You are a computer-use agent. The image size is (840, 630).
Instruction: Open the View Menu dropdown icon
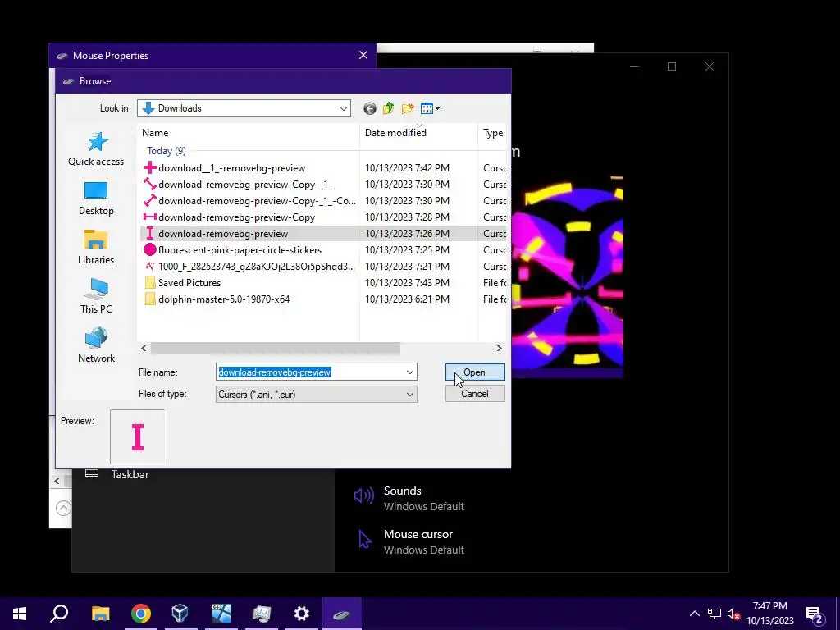click(x=431, y=109)
